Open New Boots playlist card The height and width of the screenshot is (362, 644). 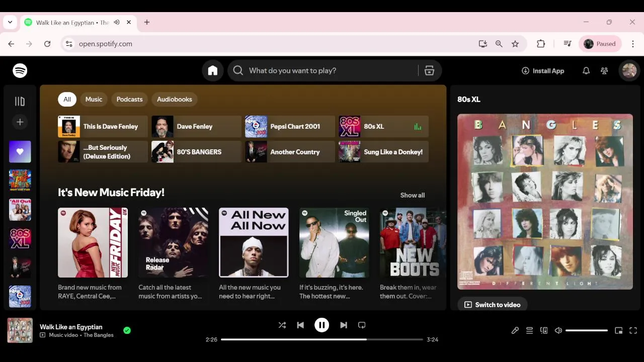pos(413,254)
